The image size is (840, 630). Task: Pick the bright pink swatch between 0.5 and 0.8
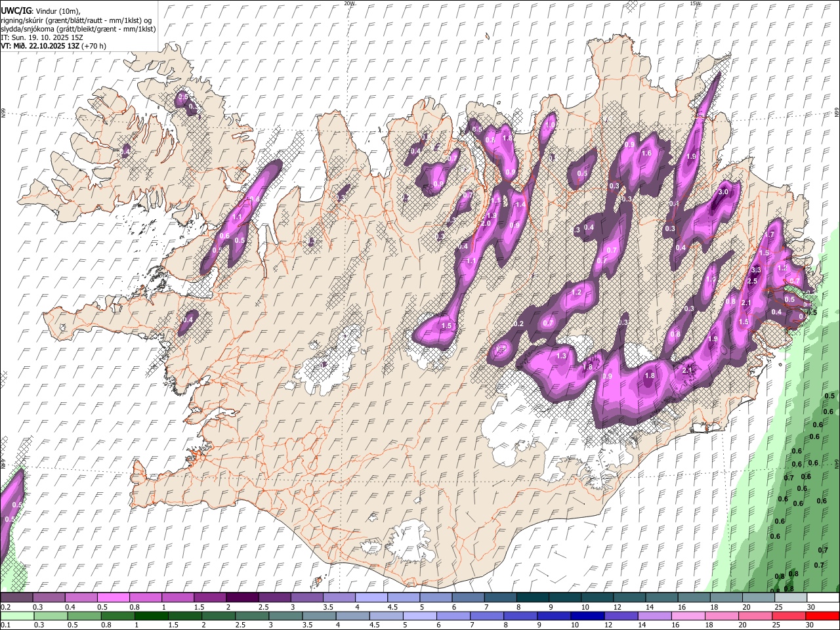[x=113, y=598]
